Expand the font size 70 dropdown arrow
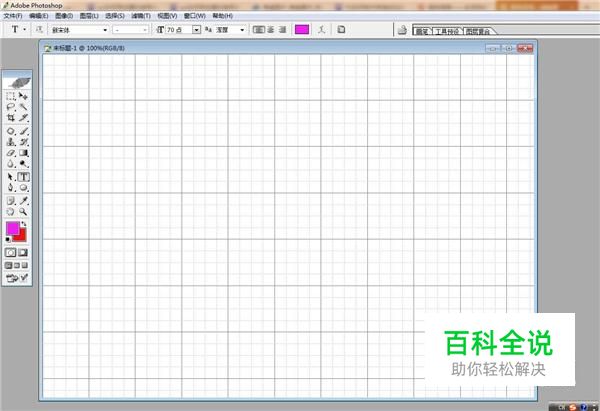The height and width of the screenshot is (411, 600). coord(196,30)
